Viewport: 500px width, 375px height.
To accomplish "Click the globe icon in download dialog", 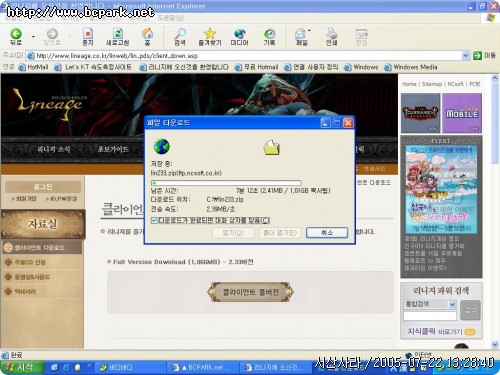I will [x=162, y=147].
